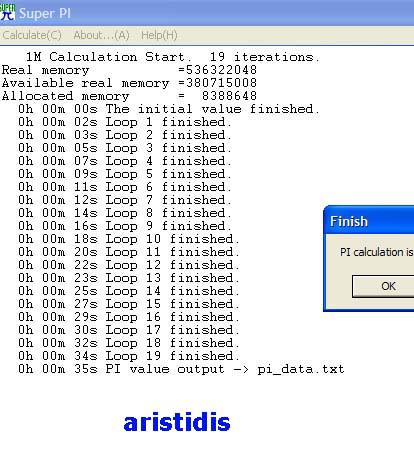Image resolution: width=414 pixels, height=474 pixels.
Task: Click the 'Loop 5 finished' line
Action: tap(125, 174)
